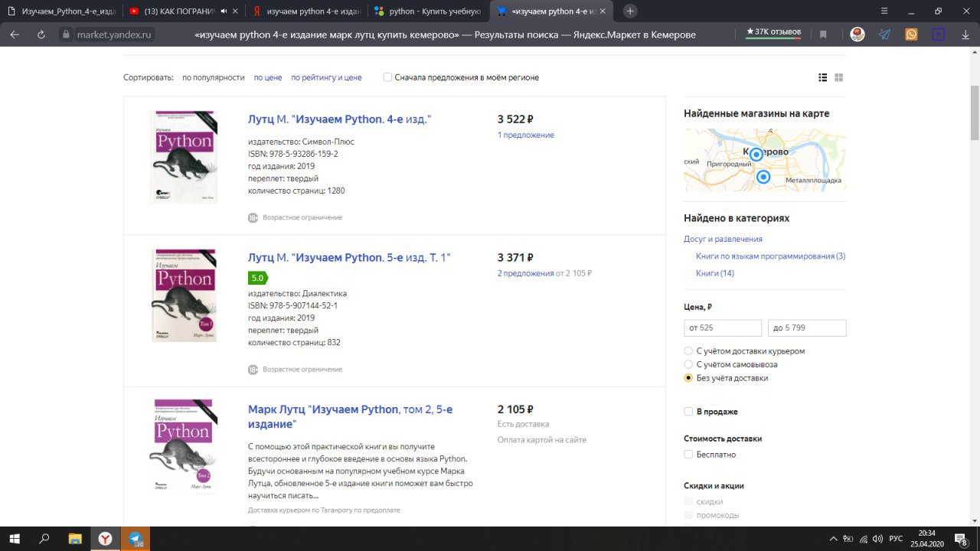Switch to grid view layout icon
Image resolution: width=980 pixels, height=551 pixels.
[x=838, y=77]
